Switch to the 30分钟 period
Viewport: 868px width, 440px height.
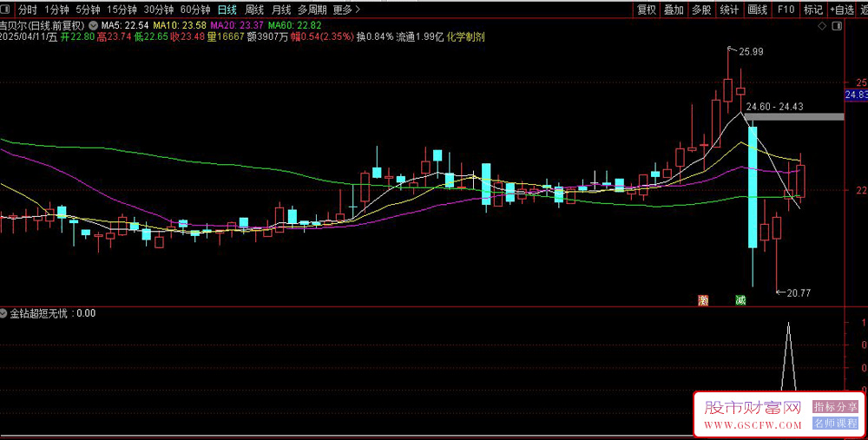(158, 10)
